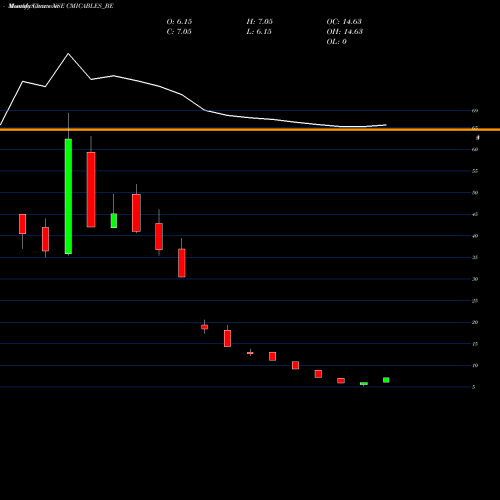Click the 35 price axis label

(x=475, y=257)
